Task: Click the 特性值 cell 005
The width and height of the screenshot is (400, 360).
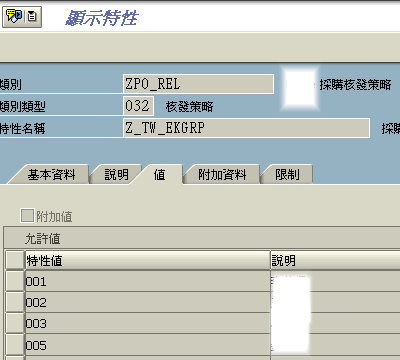Action: tap(147, 345)
